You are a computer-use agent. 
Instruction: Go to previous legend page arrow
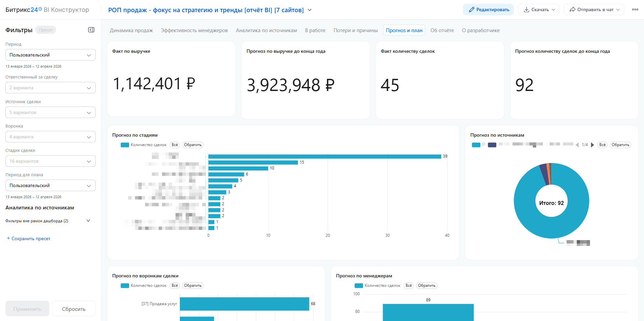coord(577,145)
